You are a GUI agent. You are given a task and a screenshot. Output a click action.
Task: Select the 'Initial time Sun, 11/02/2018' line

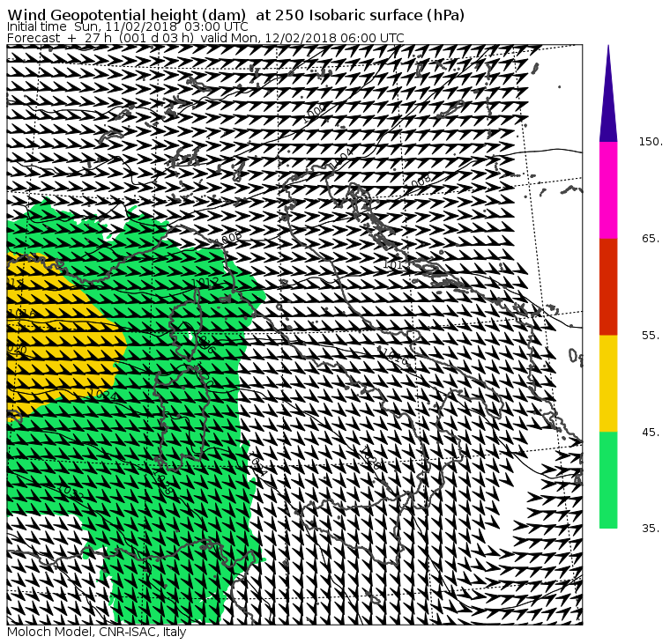coord(128,26)
